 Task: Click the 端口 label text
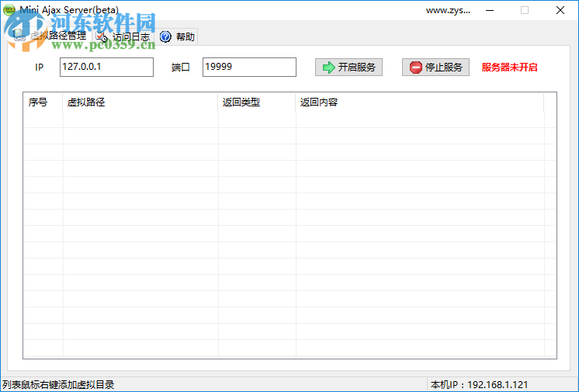coord(181,68)
